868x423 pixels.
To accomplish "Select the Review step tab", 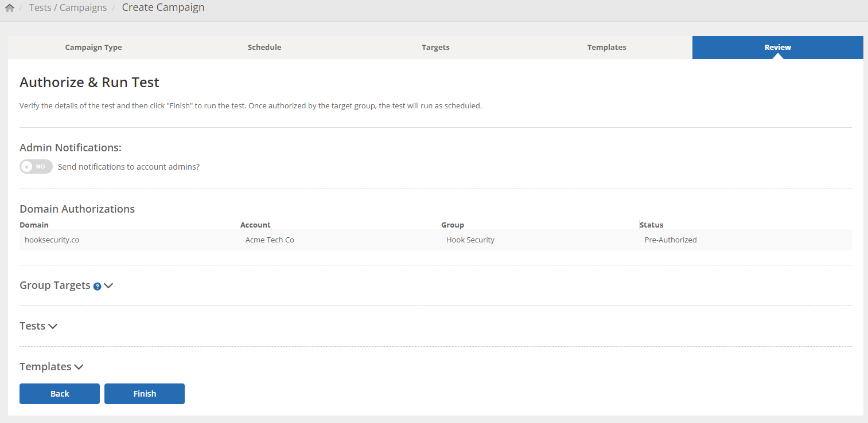I will (778, 48).
